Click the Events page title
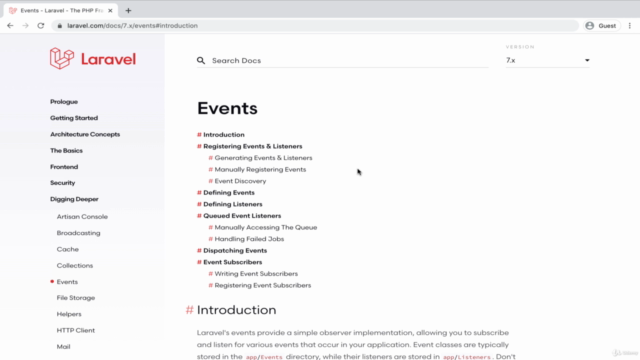This screenshot has width=640, height=360. 227,108
